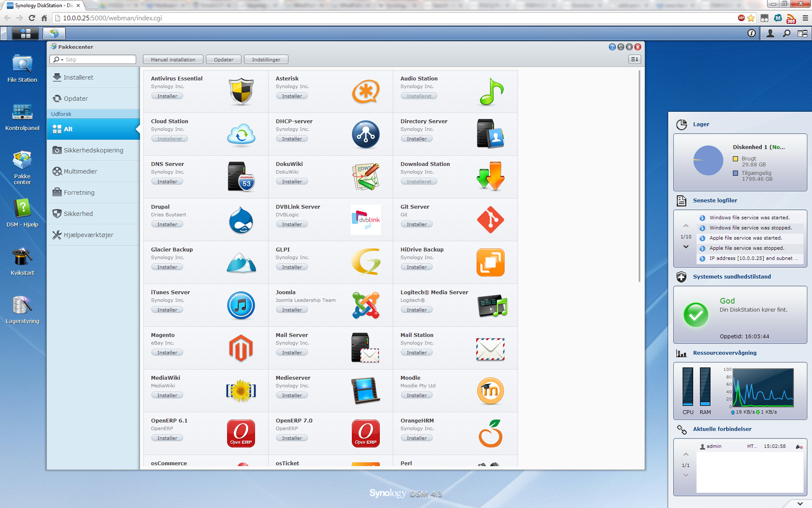Image resolution: width=812 pixels, height=508 pixels.
Task: Click the Antivirus Essential shield icon
Action: tap(241, 91)
